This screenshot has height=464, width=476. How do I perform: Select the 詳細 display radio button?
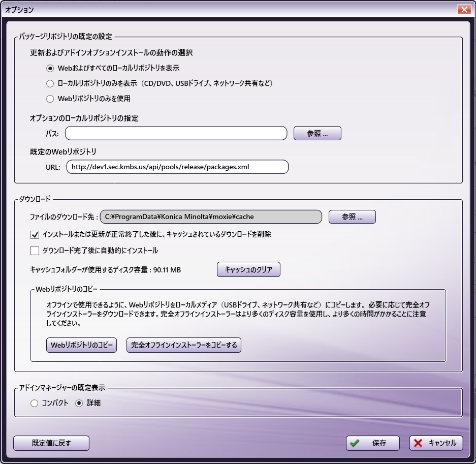[x=79, y=403]
